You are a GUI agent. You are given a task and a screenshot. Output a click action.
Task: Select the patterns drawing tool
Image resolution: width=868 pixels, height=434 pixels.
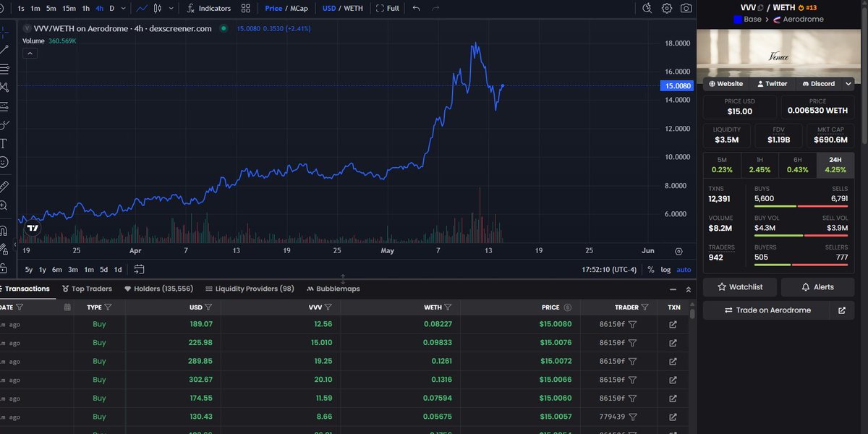(4, 87)
